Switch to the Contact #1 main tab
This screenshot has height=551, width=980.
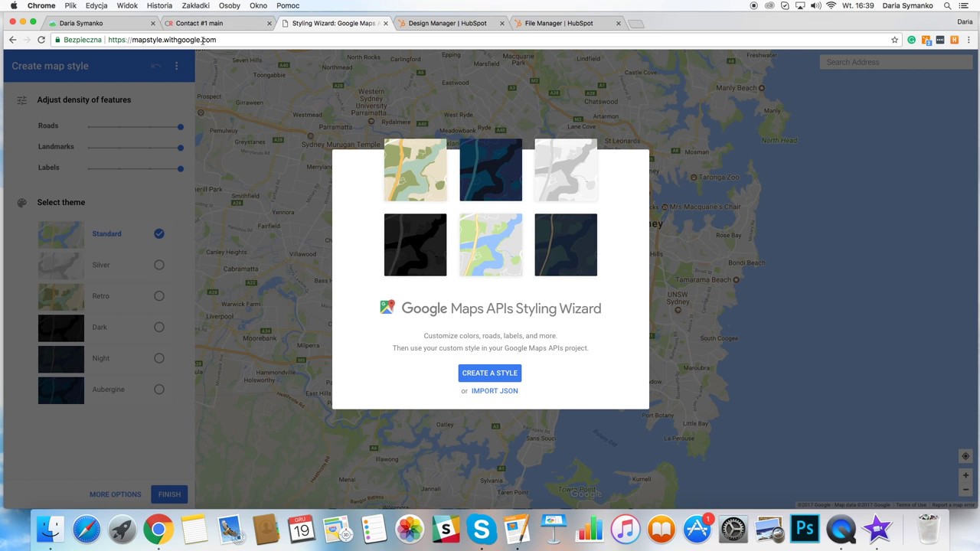coord(217,23)
